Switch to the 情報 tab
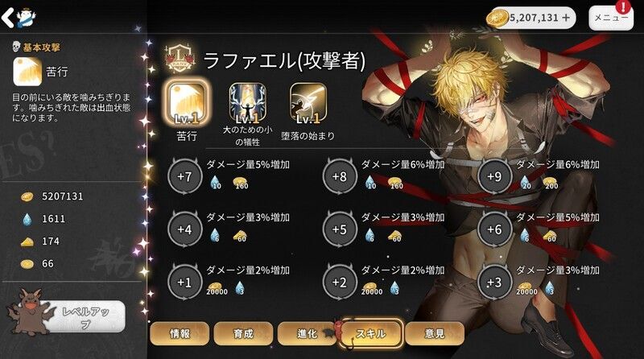Image resolution: width=644 pixels, height=359 pixels. pyautogui.click(x=180, y=333)
